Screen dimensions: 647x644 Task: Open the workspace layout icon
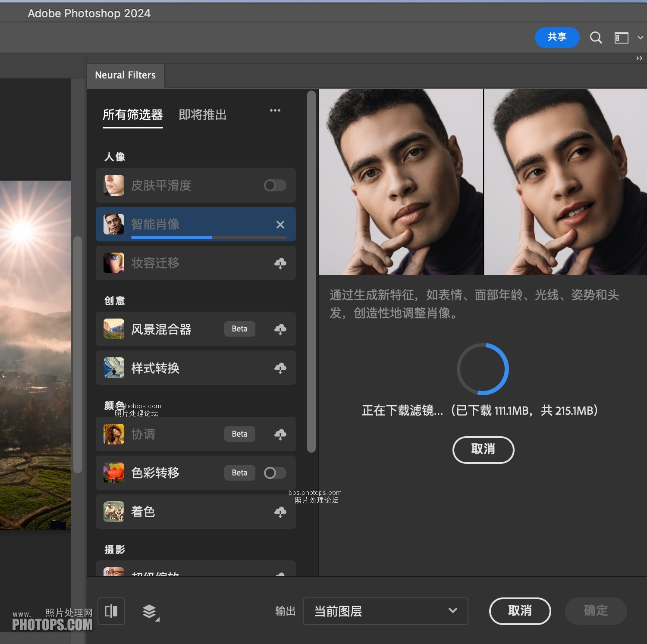click(x=621, y=38)
